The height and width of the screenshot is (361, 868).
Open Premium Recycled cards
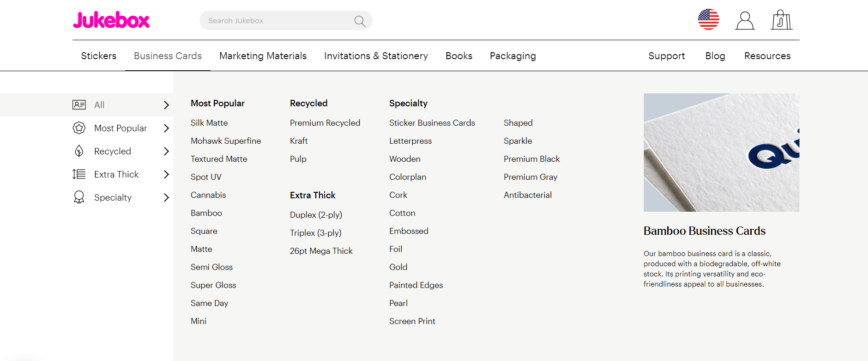[x=325, y=123]
